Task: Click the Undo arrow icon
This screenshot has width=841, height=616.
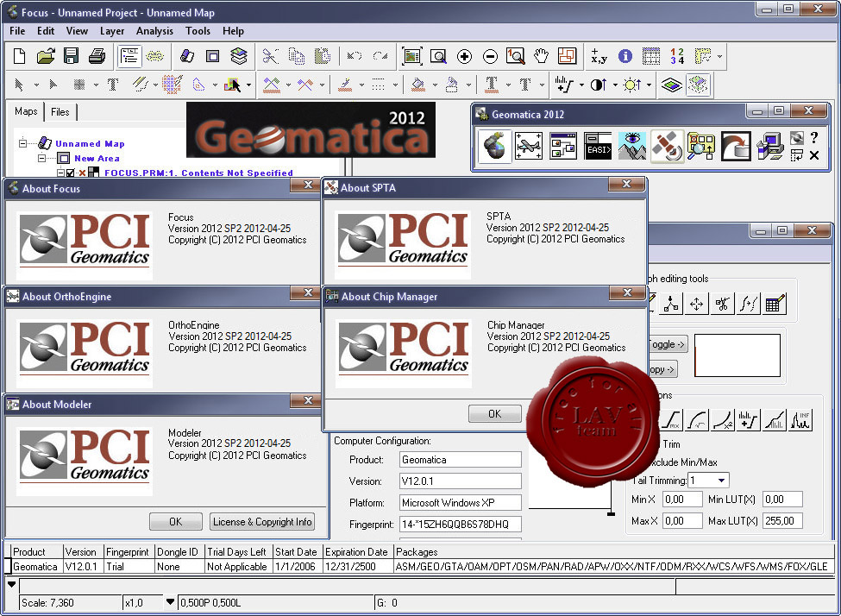Action: [354, 56]
